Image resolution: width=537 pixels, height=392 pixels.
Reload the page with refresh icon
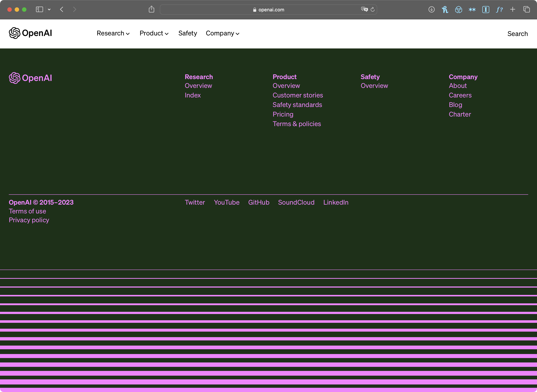[x=373, y=10]
